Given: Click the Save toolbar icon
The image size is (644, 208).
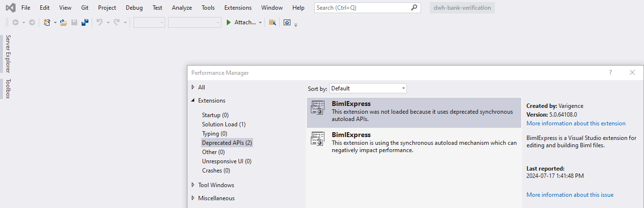Looking at the screenshot, I should (74, 22).
